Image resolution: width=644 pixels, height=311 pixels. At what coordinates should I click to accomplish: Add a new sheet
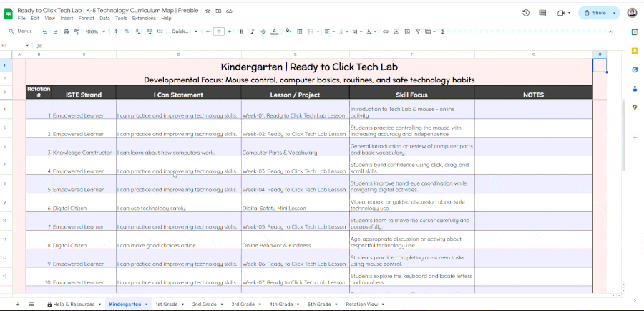18,305
